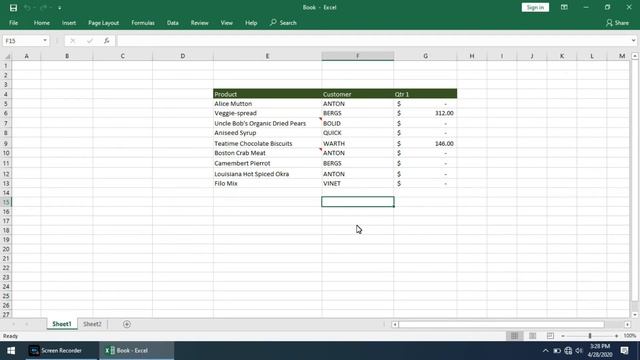Select the 146.00 value cell
Screen dimensions: 640x360
coord(425,143)
